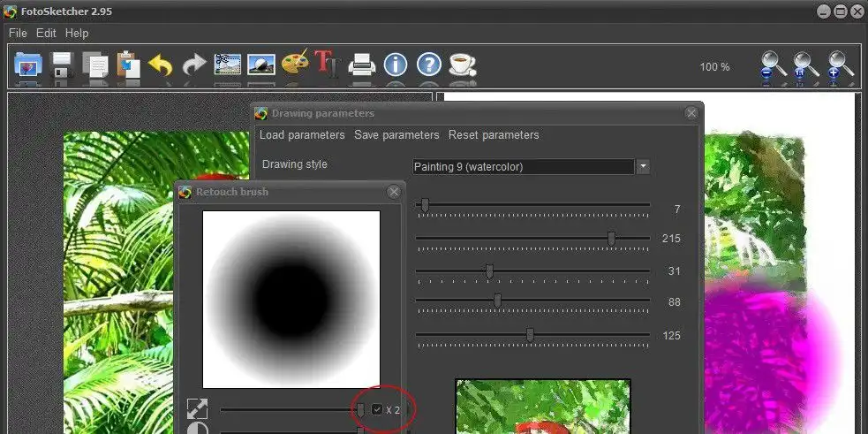Click the coffee cup donate icon

462,65
